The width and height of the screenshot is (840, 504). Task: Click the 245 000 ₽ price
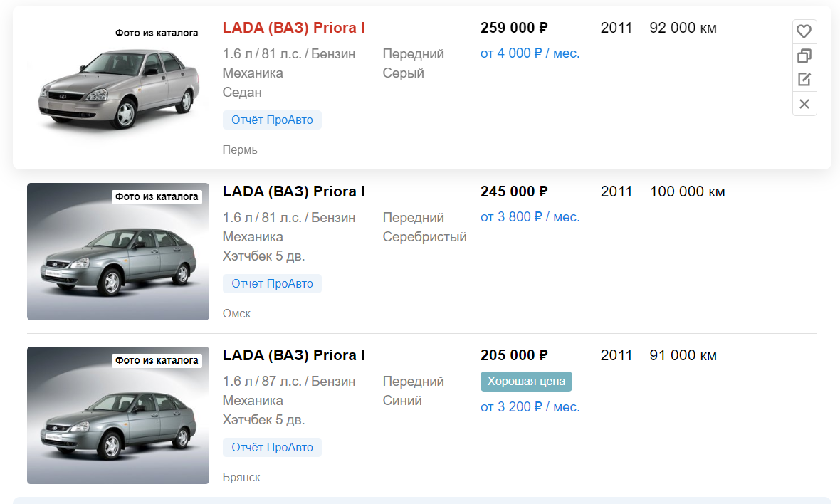point(513,191)
